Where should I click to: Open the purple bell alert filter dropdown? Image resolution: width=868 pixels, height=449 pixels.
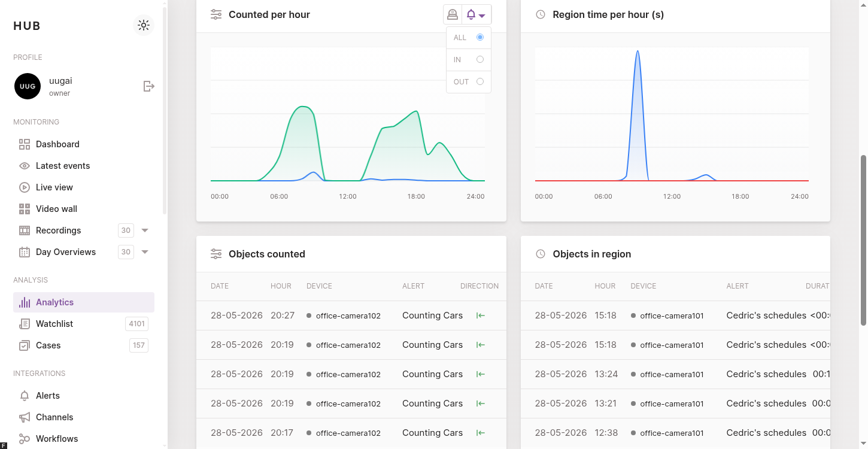[477, 14]
